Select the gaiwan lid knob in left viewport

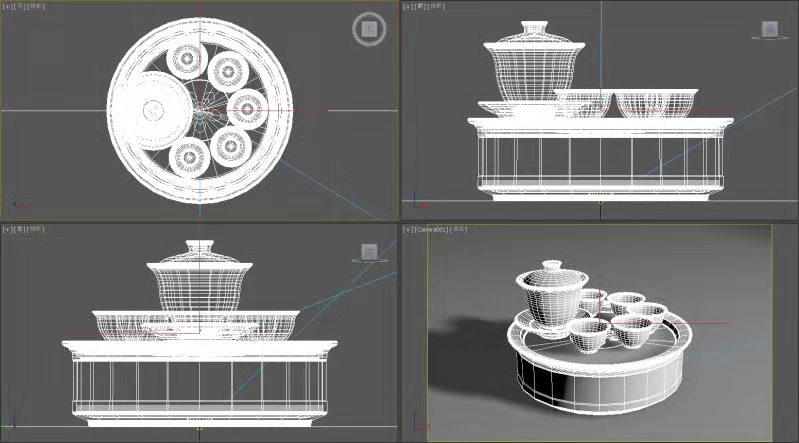(197, 248)
